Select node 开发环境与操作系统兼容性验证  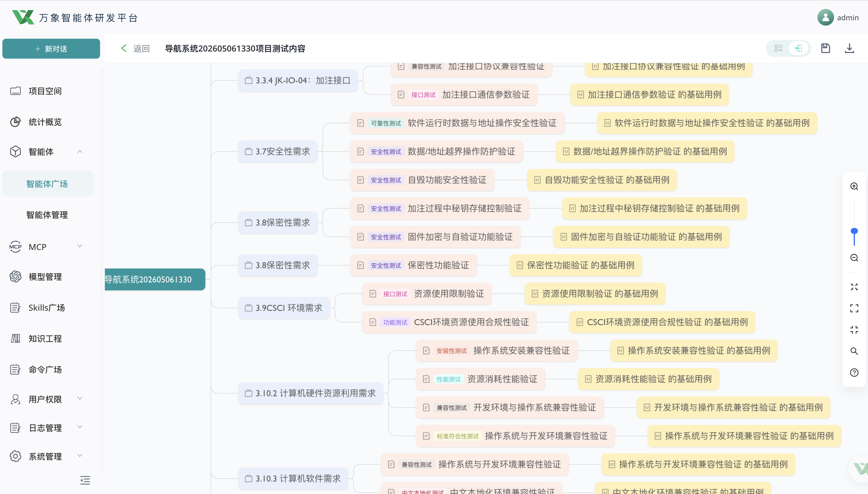[x=510, y=407]
